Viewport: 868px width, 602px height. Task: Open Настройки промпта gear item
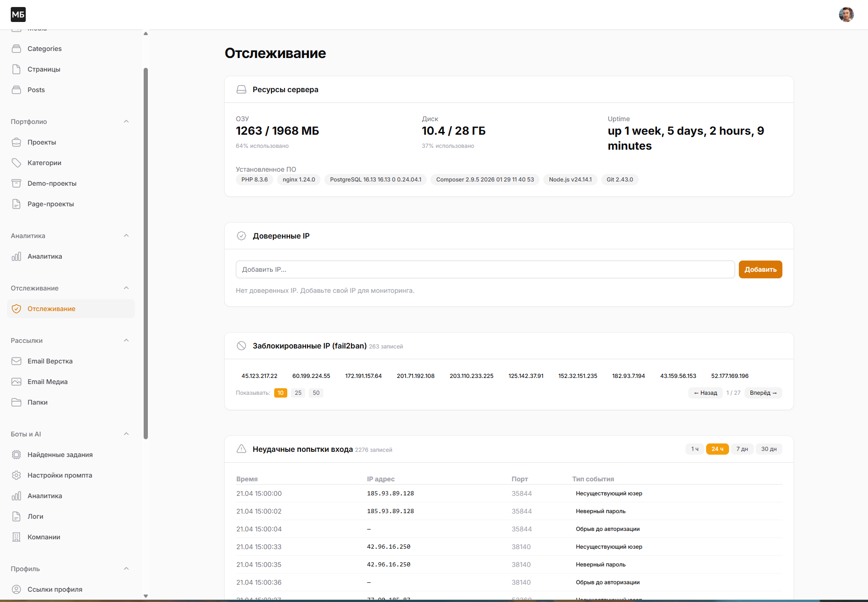[60, 475]
